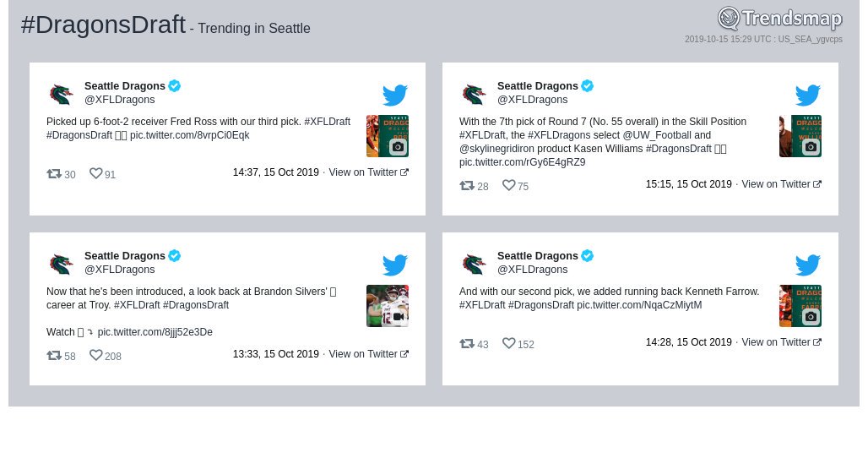The width and height of the screenshot is (868, 453).
Task: Open Brandon Silvers video thumbnail
Action: [388, 306]
